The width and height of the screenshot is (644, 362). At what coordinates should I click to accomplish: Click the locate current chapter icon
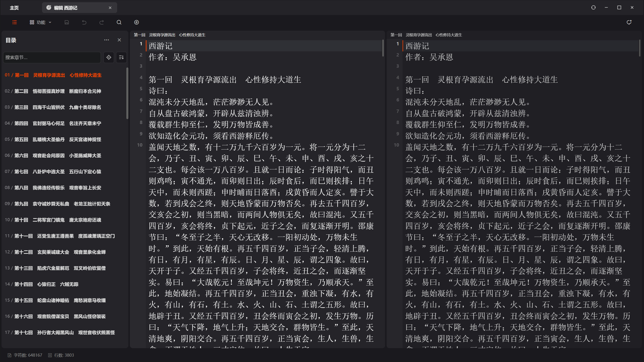pos(109,57)
